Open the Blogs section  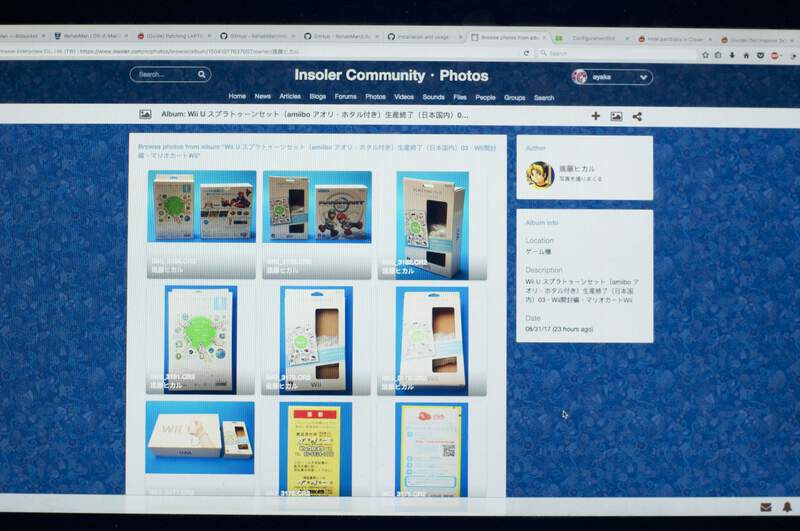click(317, 96)
